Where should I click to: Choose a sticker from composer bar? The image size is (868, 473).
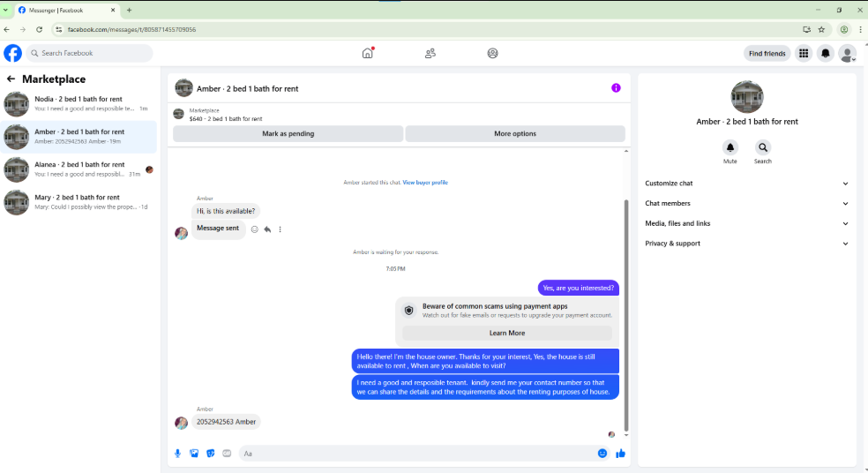click(210, 453)
